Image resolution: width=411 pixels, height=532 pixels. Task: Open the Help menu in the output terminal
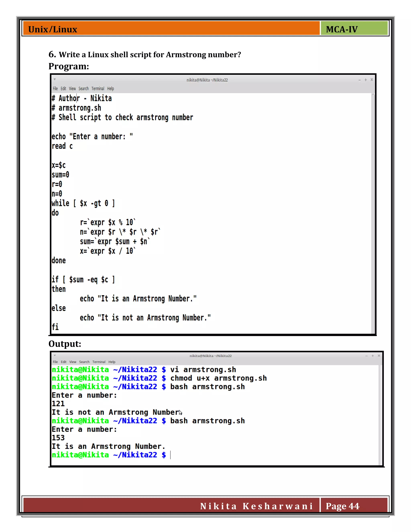coord(112,362)
